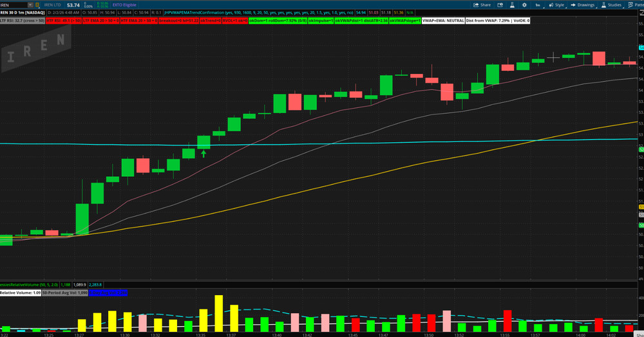Click the study value 54.94
Viewport: 644px width, 337px height.
[x=361, y=13]
